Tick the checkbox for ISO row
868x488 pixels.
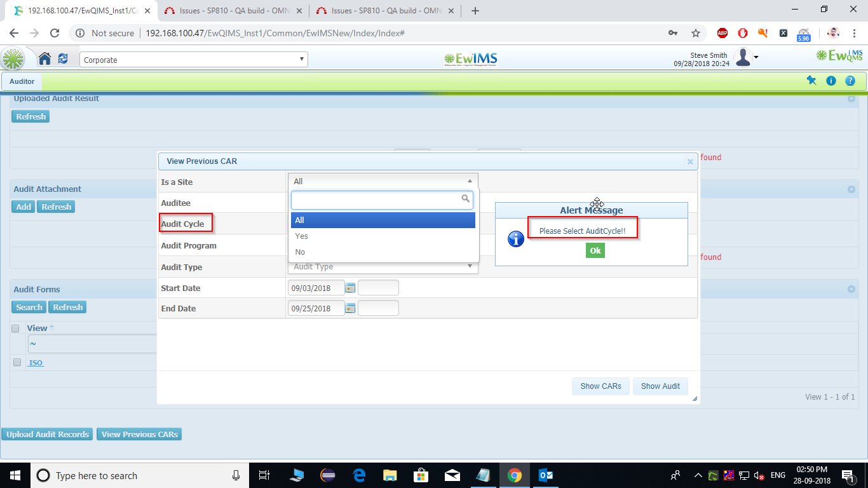[17, 362]
